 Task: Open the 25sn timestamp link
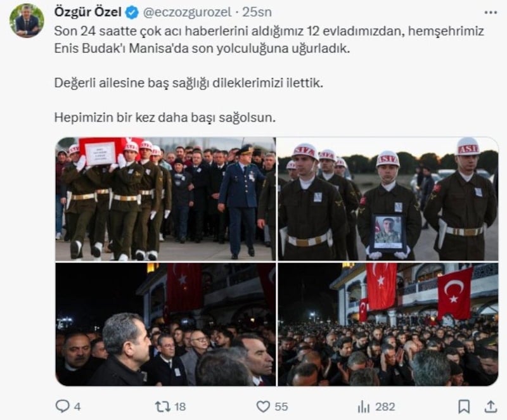coord(257,13)
